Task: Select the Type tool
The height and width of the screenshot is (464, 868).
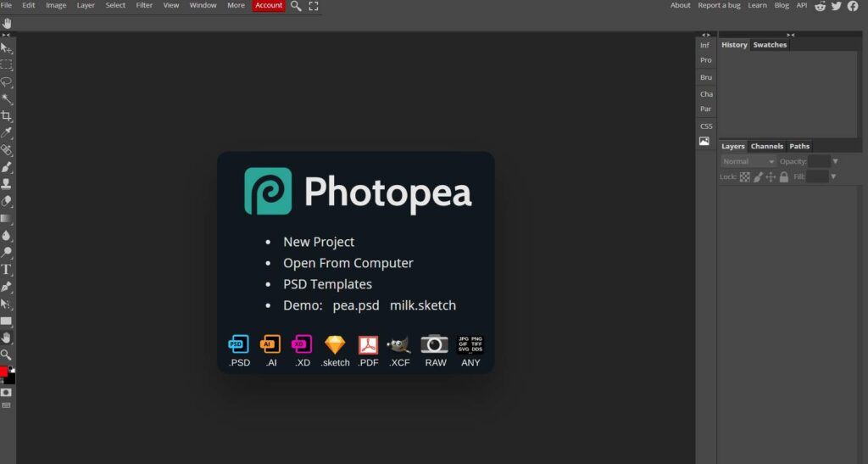Action: 6,270
